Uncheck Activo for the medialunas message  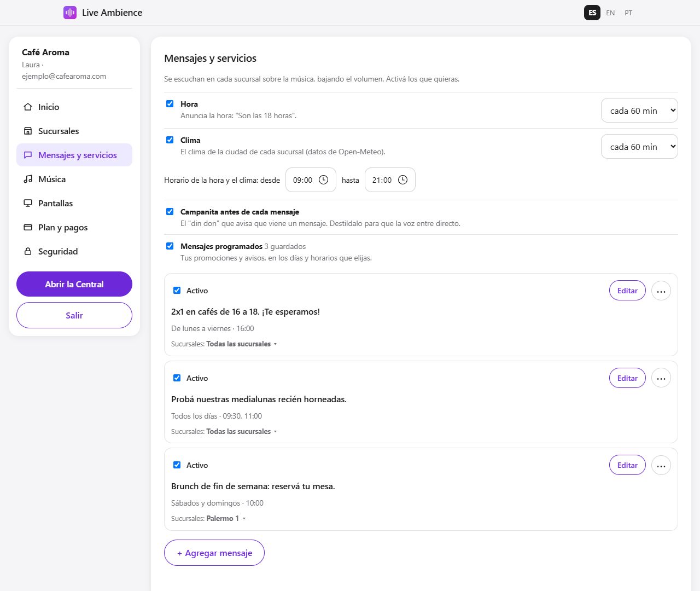[177, 378]
